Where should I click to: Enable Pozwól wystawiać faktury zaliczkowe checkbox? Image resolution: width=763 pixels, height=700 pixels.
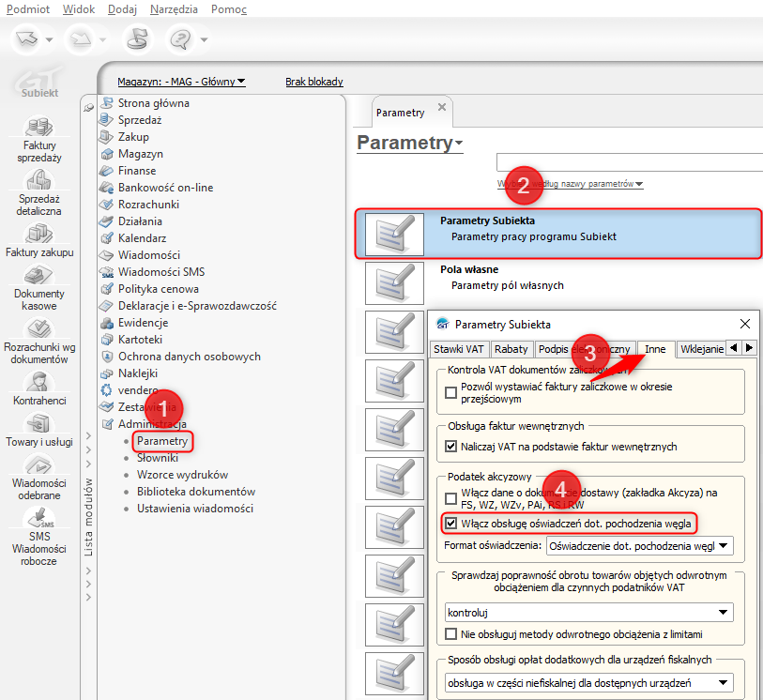coord(451,392)
